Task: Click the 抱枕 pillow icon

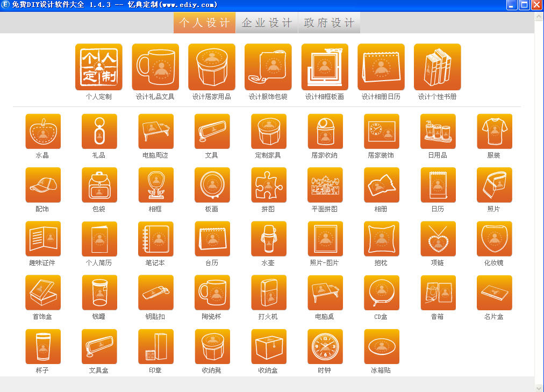Action: [381, 239]
